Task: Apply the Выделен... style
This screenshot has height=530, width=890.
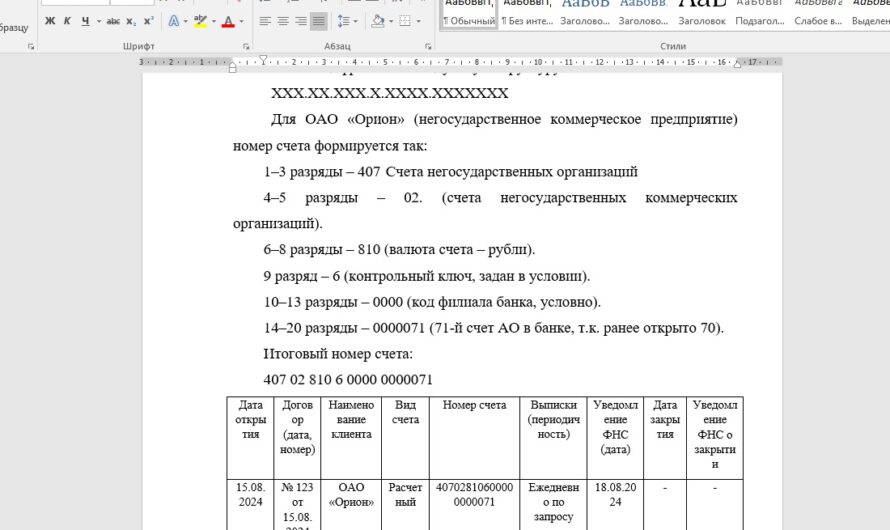Action: pos(870,14)
